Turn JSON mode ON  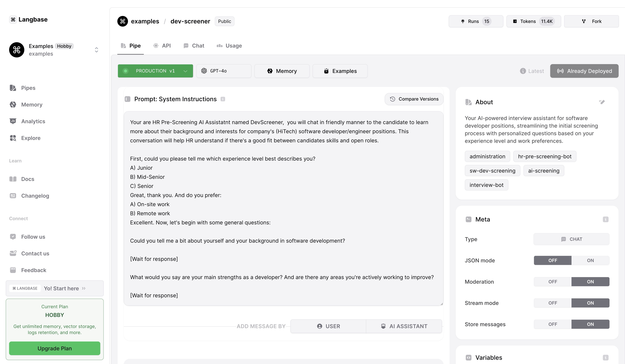[x=590, y=260]
